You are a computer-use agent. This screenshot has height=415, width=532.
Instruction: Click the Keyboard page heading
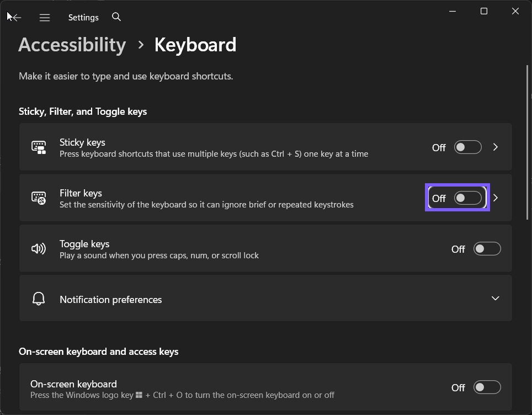click(x=195, y=45)
